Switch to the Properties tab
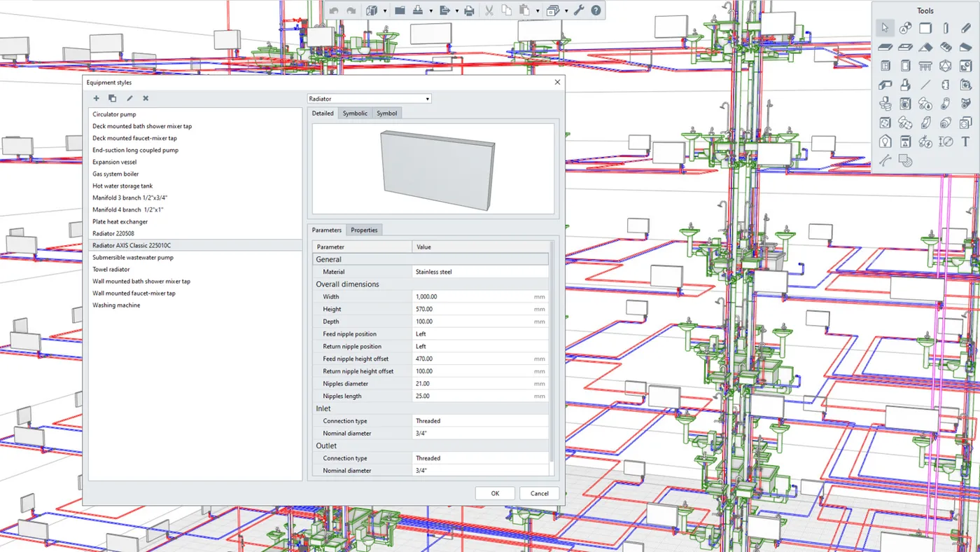Screen dimensions: 980x552 [x=364, y=230]
